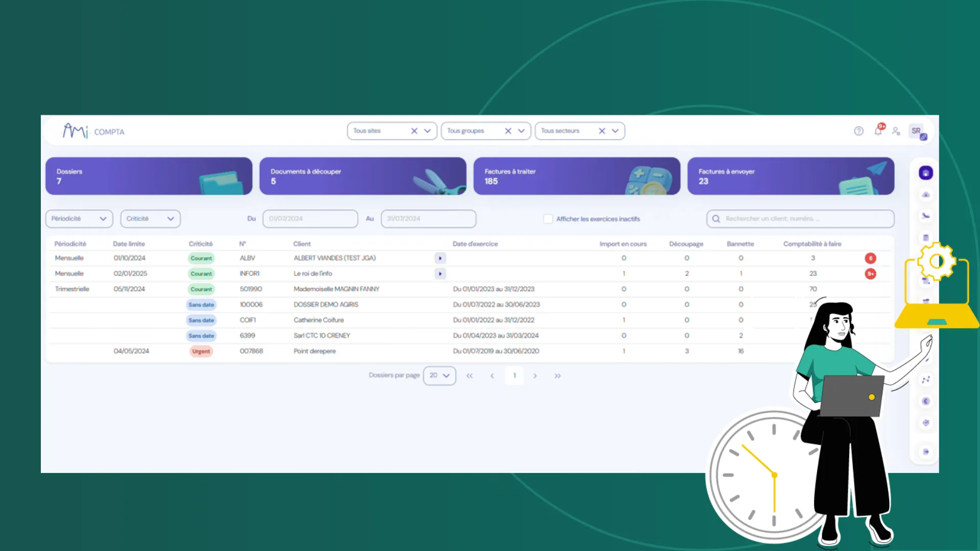The image size is (980, 551).
Task: Open the user settings person icon
Action: (x=896, y=131)
